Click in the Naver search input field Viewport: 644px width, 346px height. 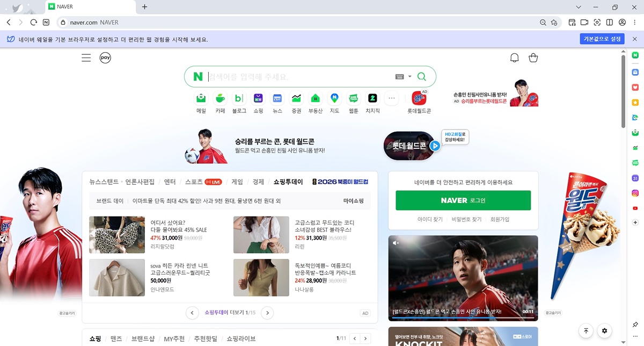[301, 77]
